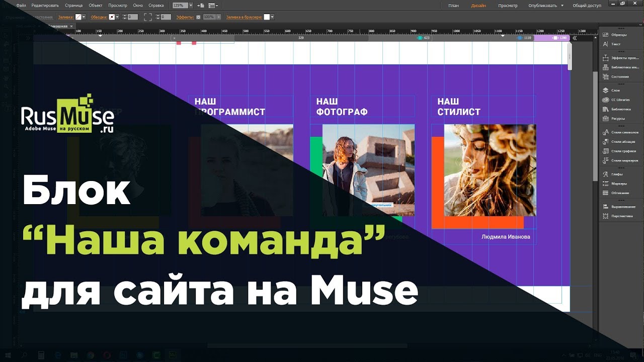The height and width of the screenshot is (362, 644).
Task: Click the Обводка label link
Action: [99, 17]
